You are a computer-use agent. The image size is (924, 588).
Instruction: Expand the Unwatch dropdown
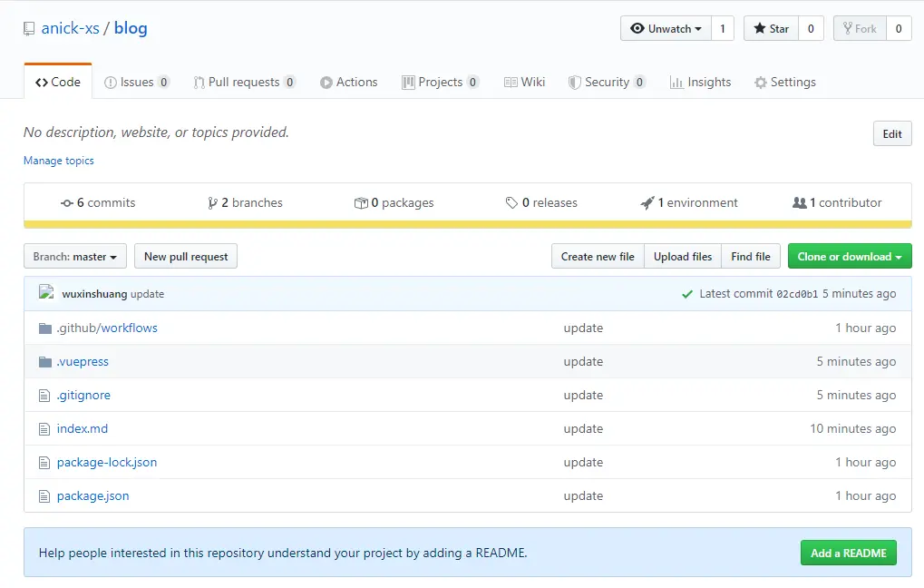coord(666,28)
